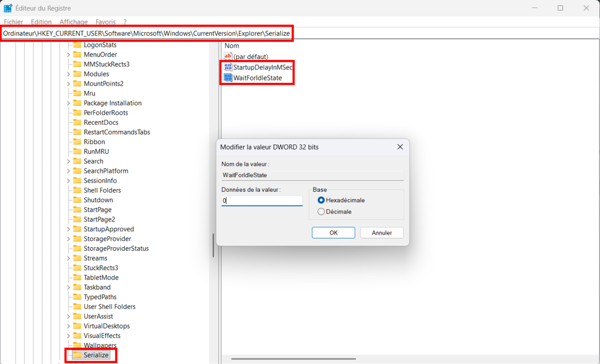The height and width of the screenshot is (364, 600).
Task: Open the Edition menu
Action: pos(41,22)
